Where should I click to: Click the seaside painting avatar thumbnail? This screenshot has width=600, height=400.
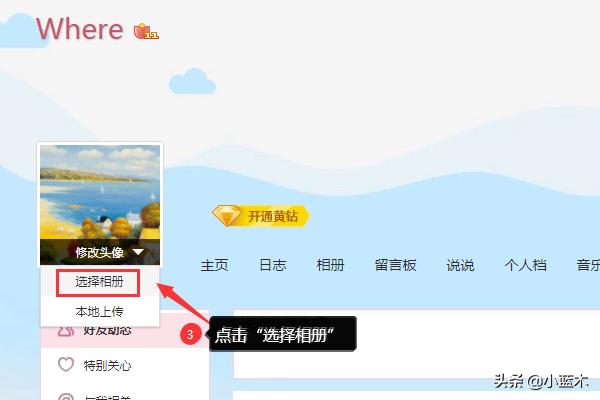(100, 191)
